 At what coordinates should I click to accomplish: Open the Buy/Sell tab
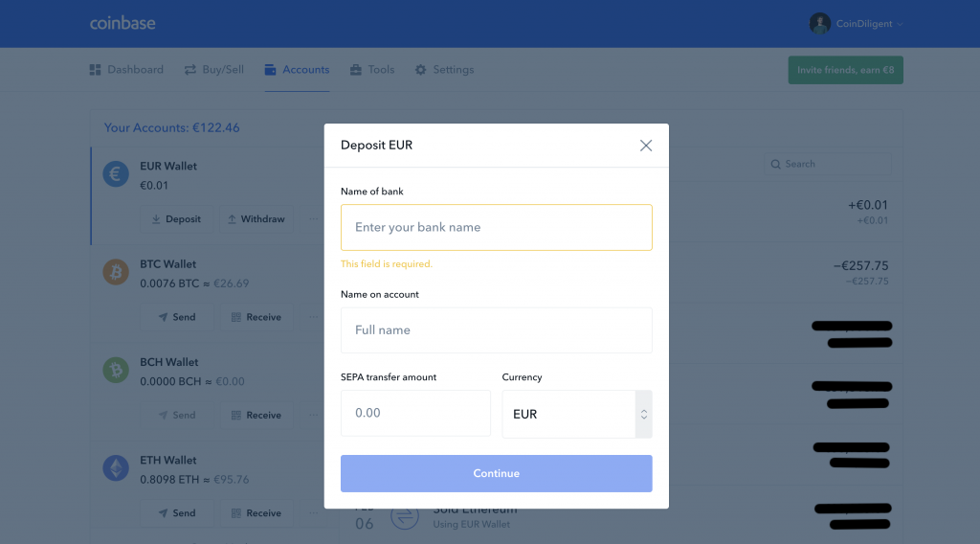214,70
